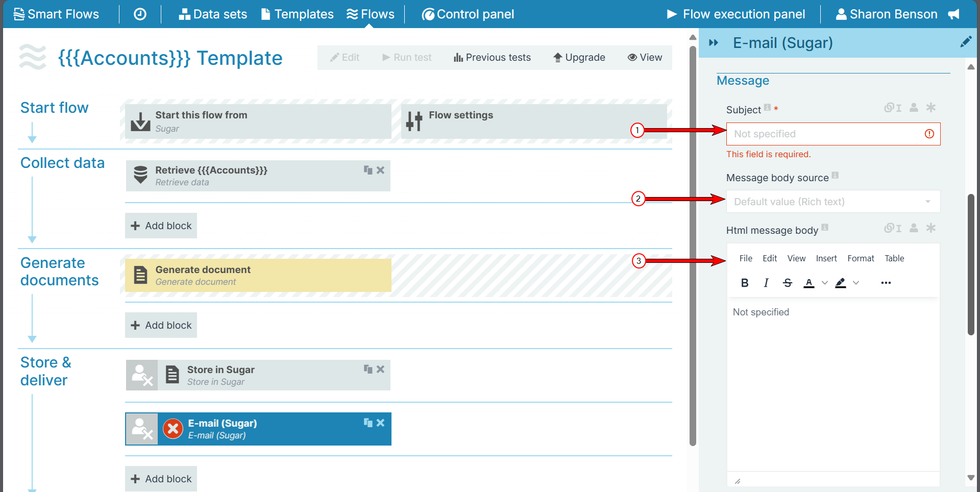Viewport: 980px width, 492px height.
Task: Click Upgrade button
Action: (579, 57)
